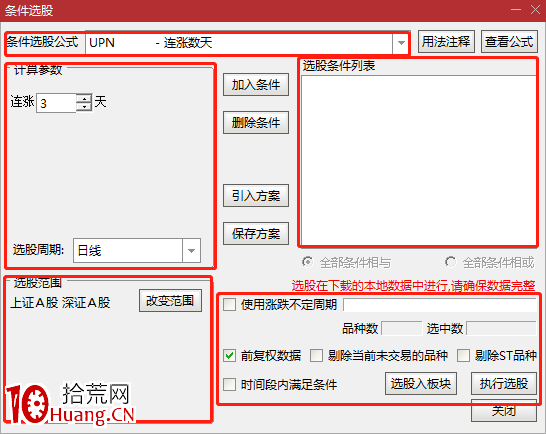Viewport: 546px width, 434px height.
Task: Select the 全部条件相与 radio button
Action: click(x=307, y=262)
